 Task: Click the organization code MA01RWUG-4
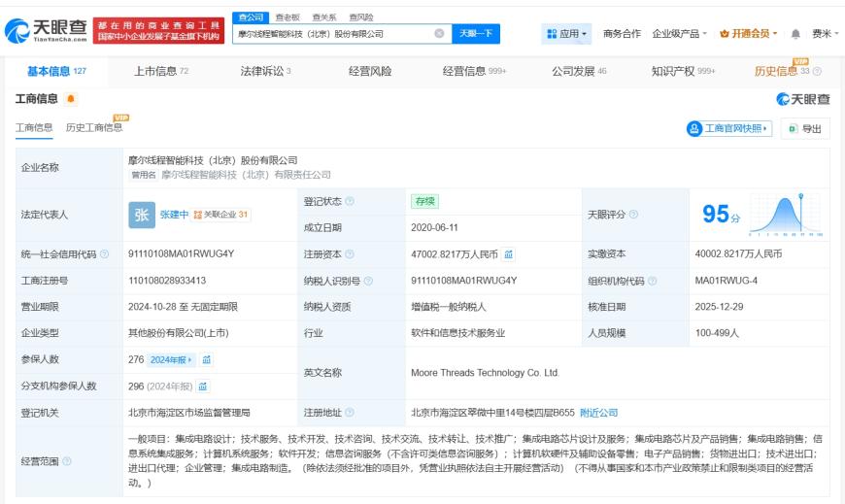click(x=726, y=281)
